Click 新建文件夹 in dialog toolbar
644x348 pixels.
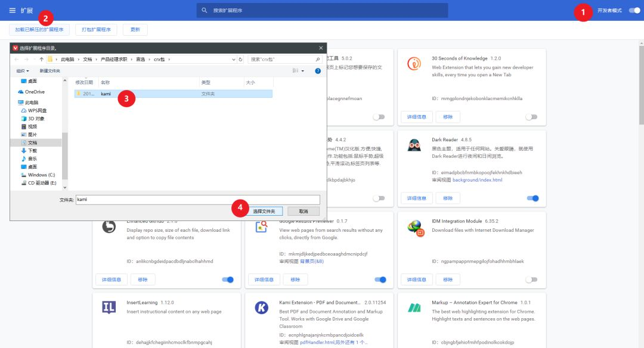[x=49, y=71]
